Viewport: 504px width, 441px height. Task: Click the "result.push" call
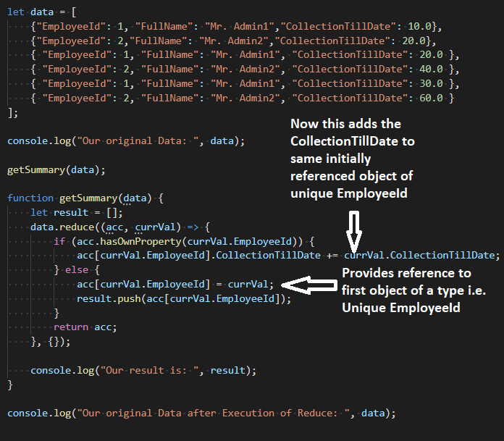(109, 298)
